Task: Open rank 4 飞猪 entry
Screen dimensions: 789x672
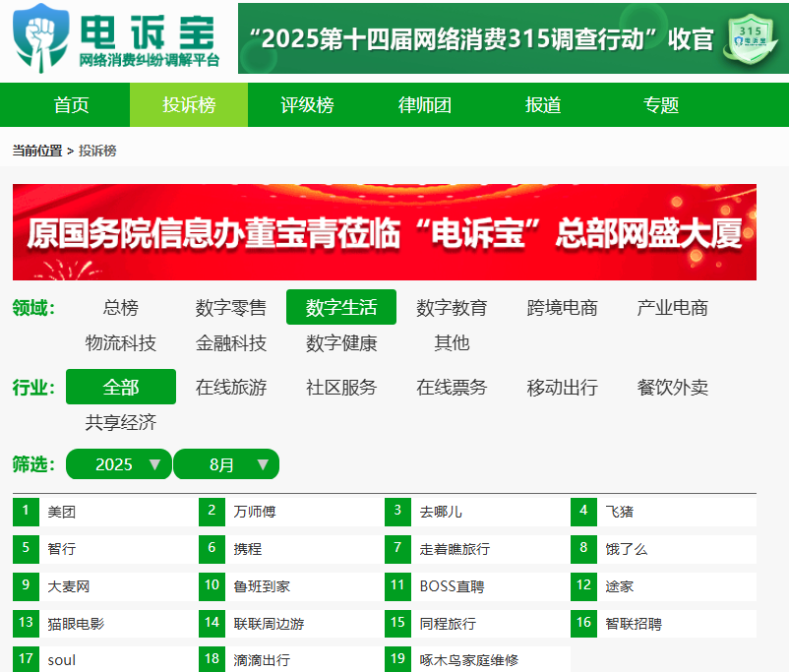Action: 663,512
